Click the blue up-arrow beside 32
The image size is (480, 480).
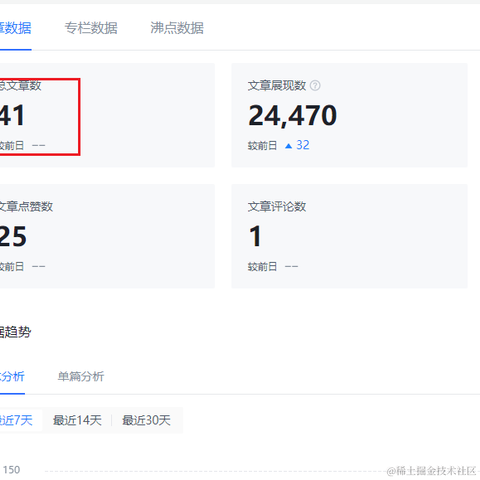tap(289, 146)
